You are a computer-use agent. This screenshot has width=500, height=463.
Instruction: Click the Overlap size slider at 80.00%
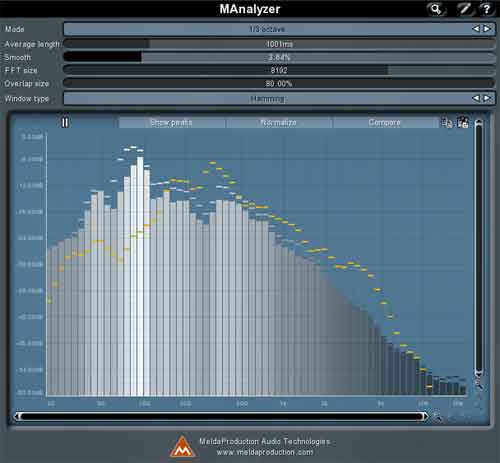click(x=279, y=83)
